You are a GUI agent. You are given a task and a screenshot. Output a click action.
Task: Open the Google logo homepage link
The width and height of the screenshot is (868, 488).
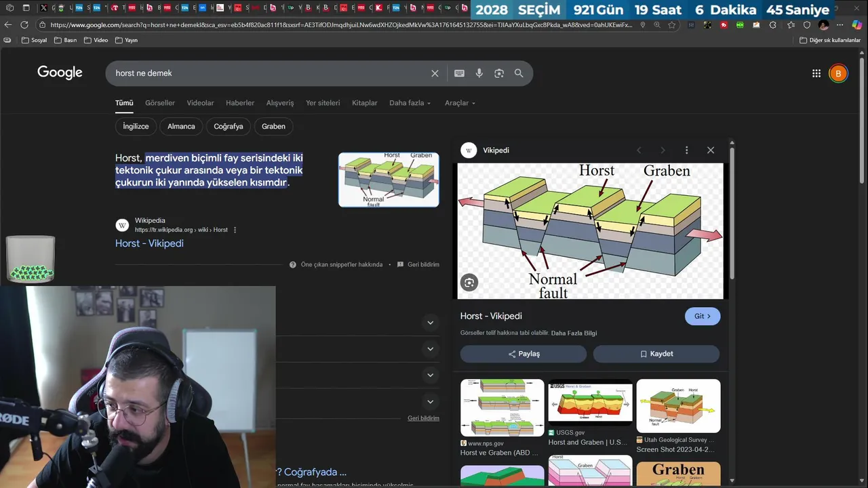[60, 73]
